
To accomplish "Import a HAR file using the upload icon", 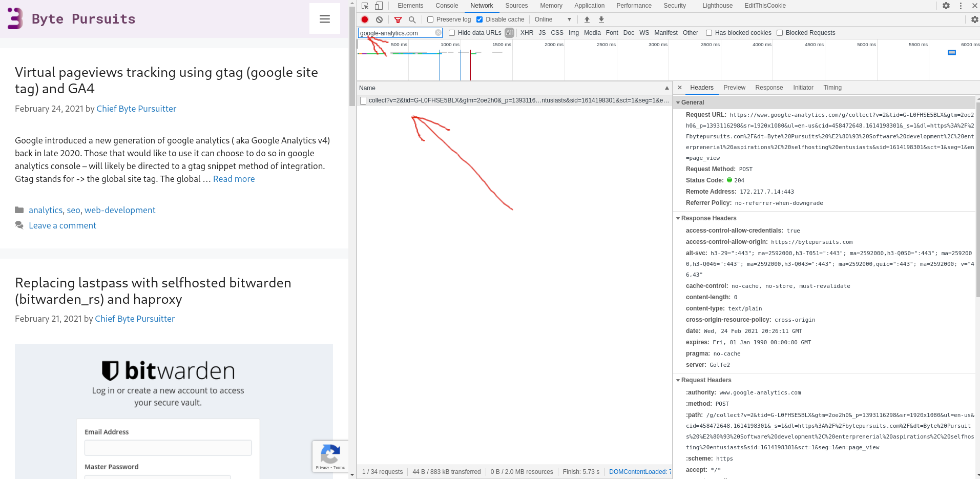I will [x=587, y=19].
